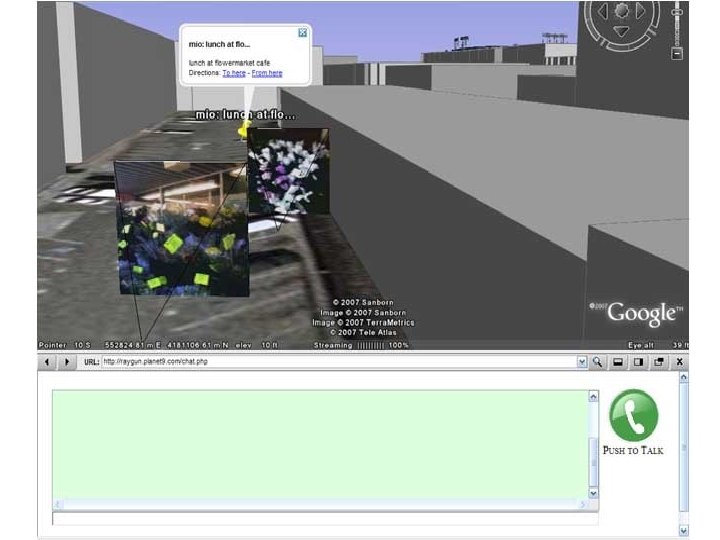Click the chat text input box

(325, 518)
